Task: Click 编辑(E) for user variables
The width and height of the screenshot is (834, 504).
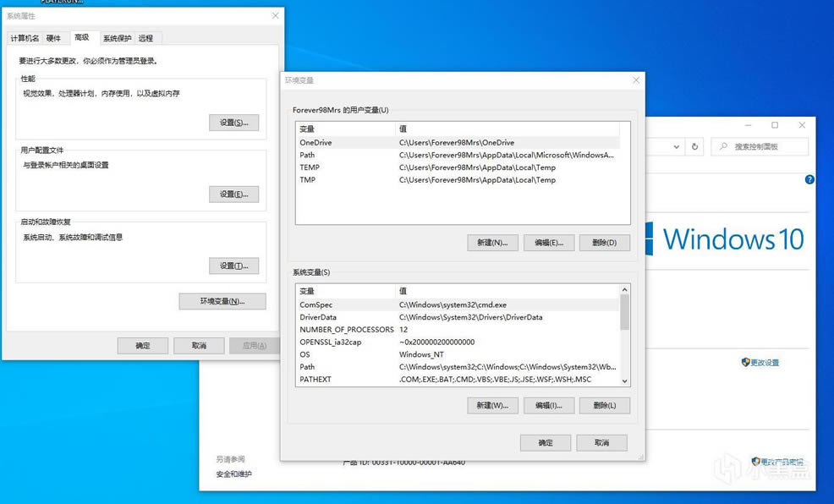Action: point(549,243)
